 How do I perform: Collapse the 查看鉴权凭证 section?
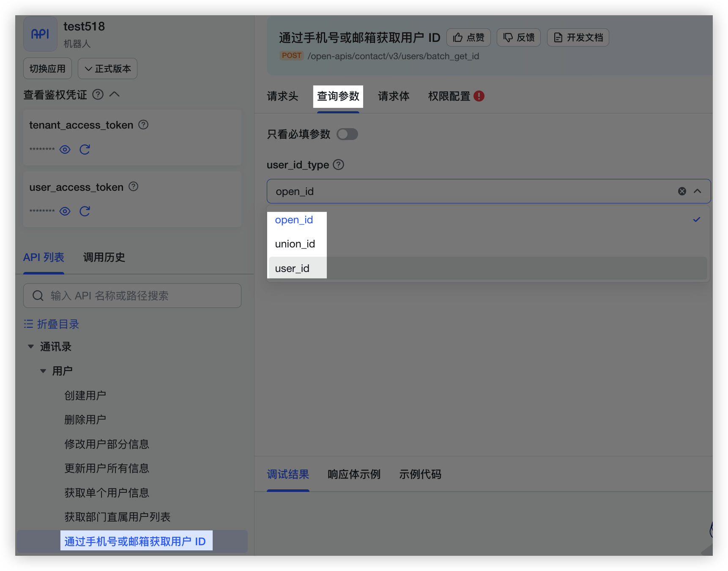(x=115, y=94)
